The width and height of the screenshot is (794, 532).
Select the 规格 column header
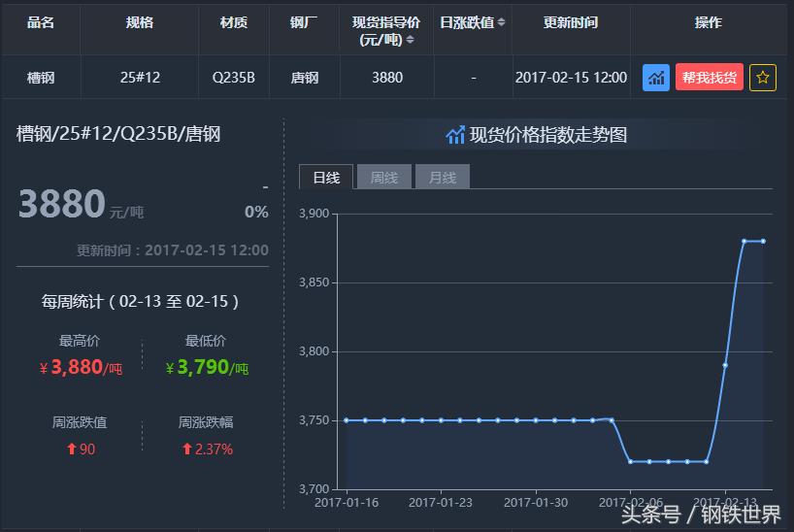click(x=140, y=22)
